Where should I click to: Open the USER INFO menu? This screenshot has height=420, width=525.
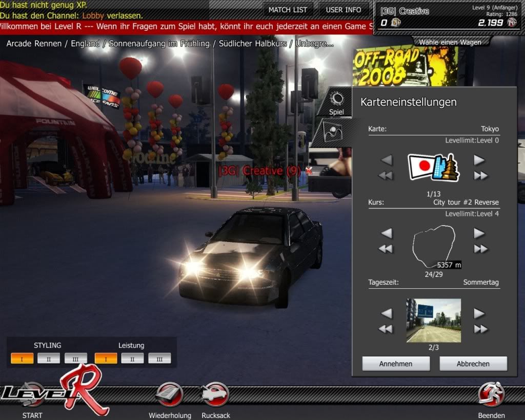pyautogui.click(x=344, y=10)
